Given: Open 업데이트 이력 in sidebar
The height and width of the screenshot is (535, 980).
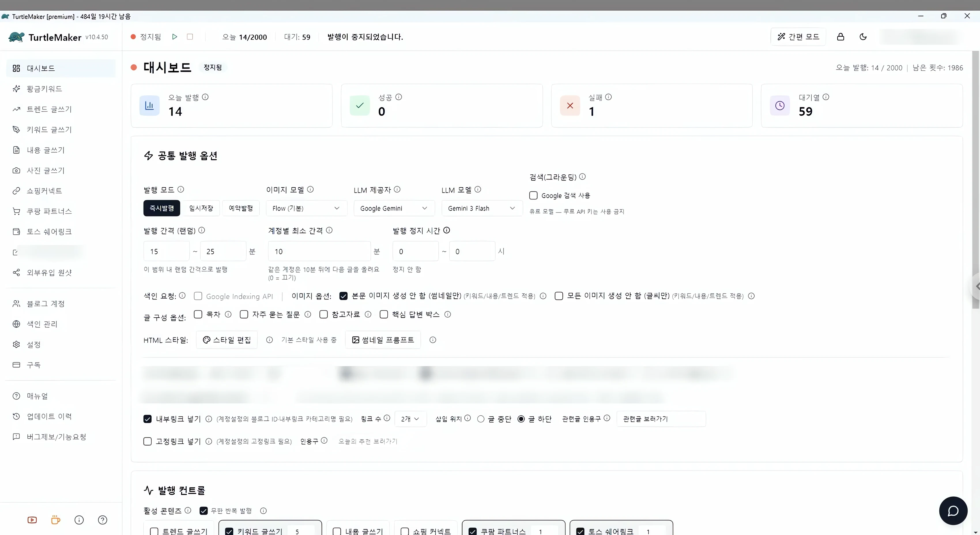Looking at the screenshot, I should pyautogui.click(x=61, y=416).
